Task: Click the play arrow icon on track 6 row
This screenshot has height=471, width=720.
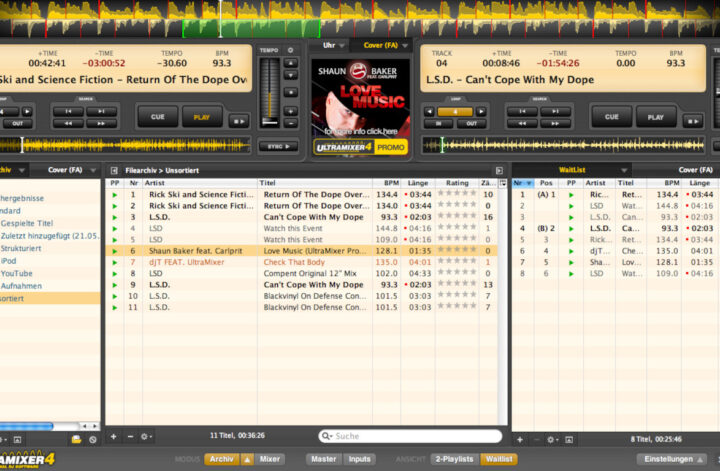Action: (114, 251)
